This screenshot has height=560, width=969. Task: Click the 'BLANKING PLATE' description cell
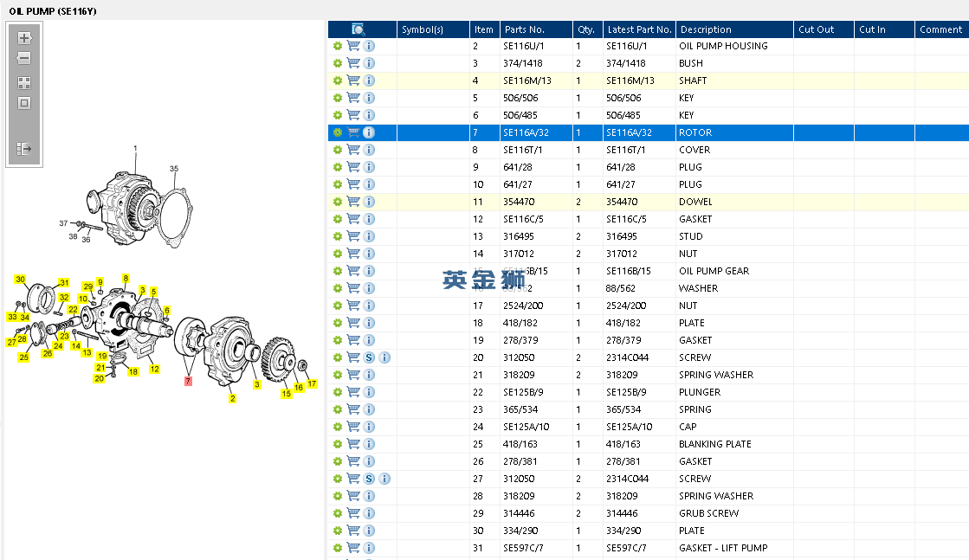tap(715, 444)
